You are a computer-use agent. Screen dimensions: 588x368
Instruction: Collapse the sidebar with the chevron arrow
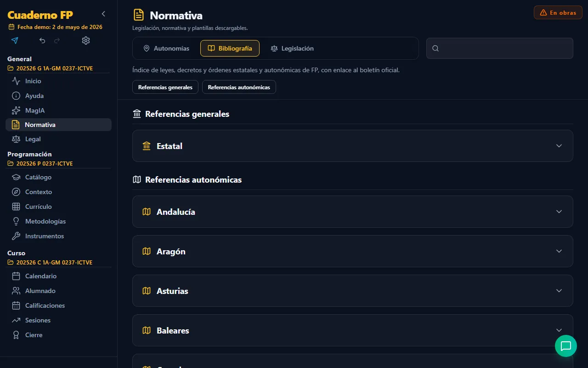(103, 14)
